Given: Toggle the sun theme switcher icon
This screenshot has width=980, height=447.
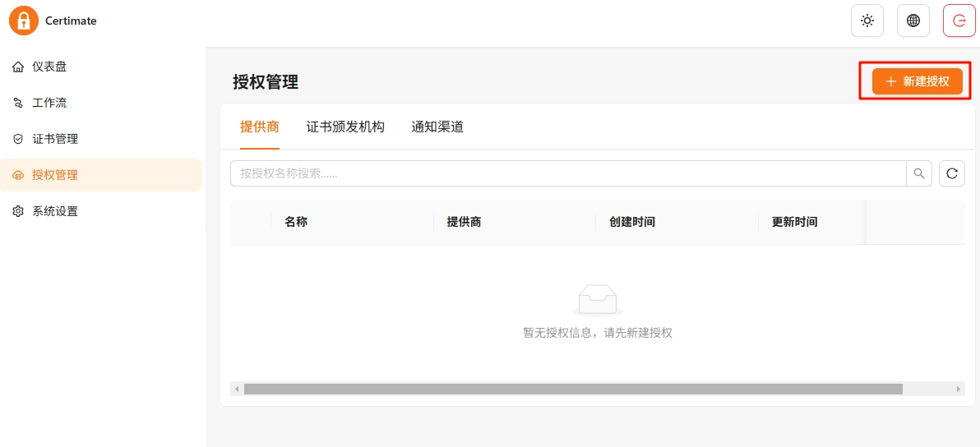Looking at the screenshot, I should point(867,21).
